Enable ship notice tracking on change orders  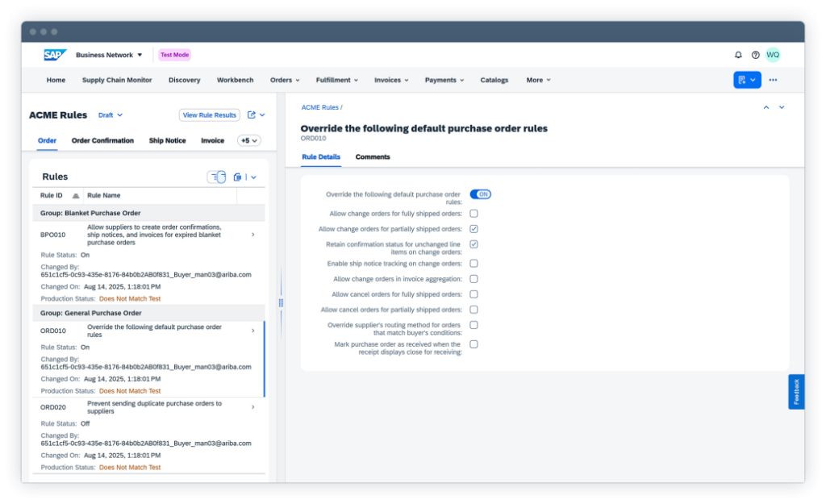pos(473,263)
